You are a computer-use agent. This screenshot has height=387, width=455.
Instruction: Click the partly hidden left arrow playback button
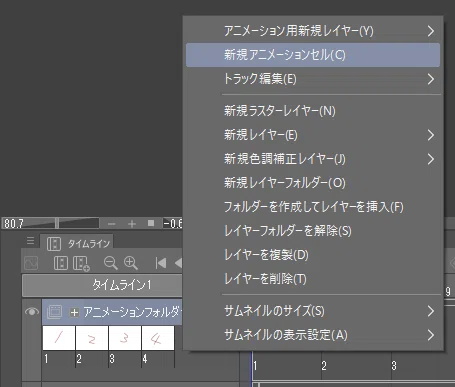pyautogui.click(x=179, y=263)
